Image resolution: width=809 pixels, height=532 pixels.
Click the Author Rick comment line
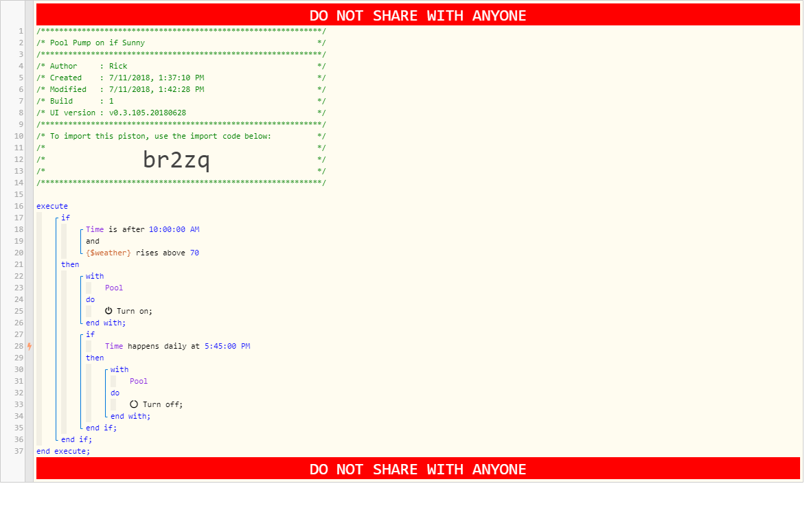pyautogui.click(x=181, y=66)
